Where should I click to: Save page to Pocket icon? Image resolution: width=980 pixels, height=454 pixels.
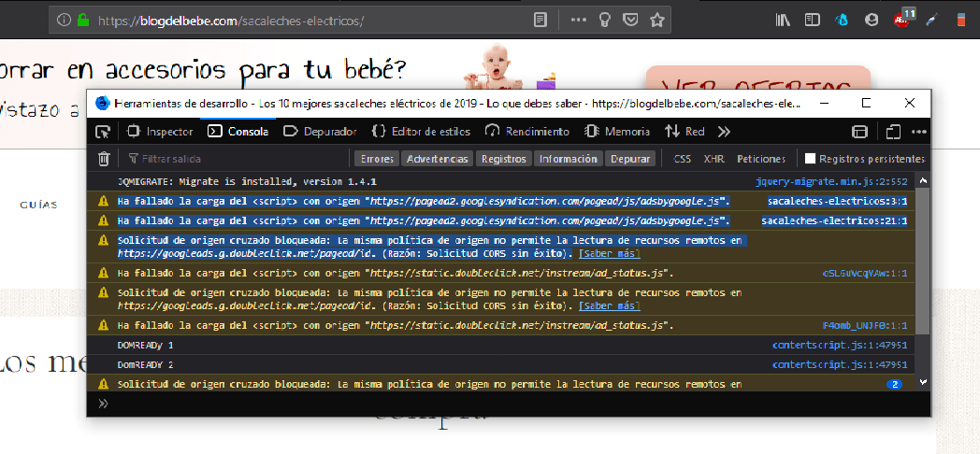(632, 20)
